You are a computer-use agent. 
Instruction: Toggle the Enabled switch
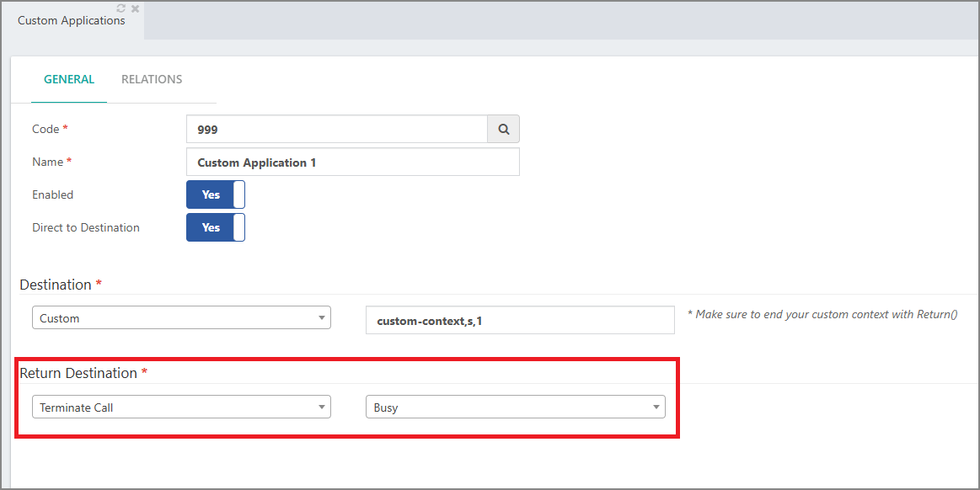pos(216,194)
